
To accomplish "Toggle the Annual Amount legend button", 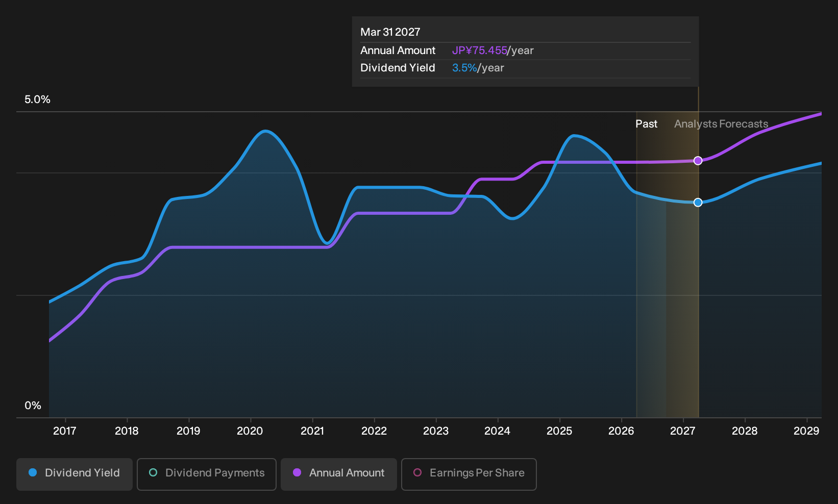I will (339, 474).
